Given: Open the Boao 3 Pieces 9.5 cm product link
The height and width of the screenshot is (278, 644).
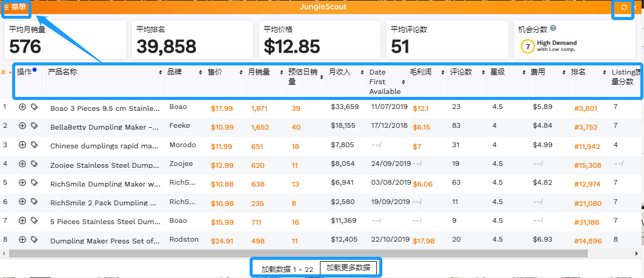Looking at the screenshot, I should 104,108.
